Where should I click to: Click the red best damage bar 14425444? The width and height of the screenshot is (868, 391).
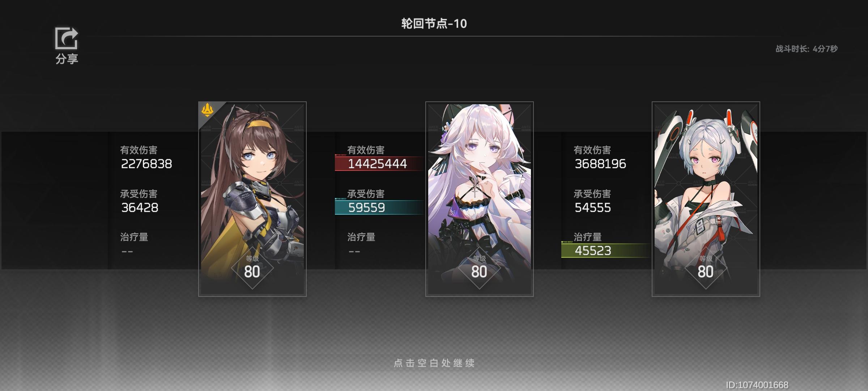380,164
